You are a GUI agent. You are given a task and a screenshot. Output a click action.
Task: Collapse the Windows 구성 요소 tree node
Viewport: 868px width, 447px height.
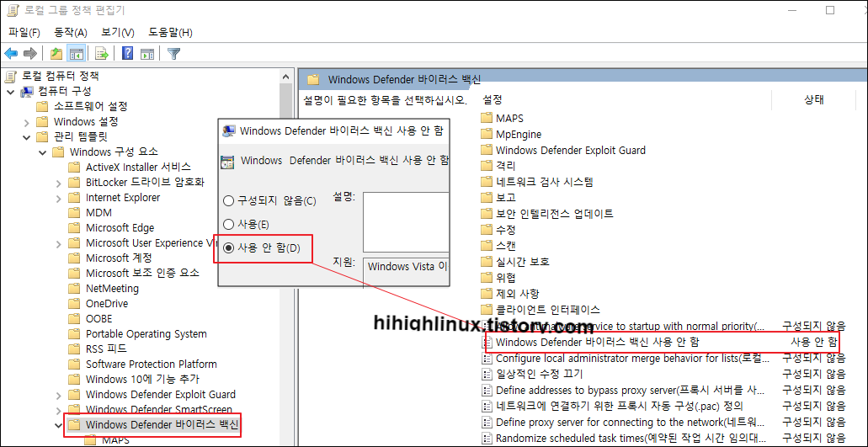click(43, 152)
